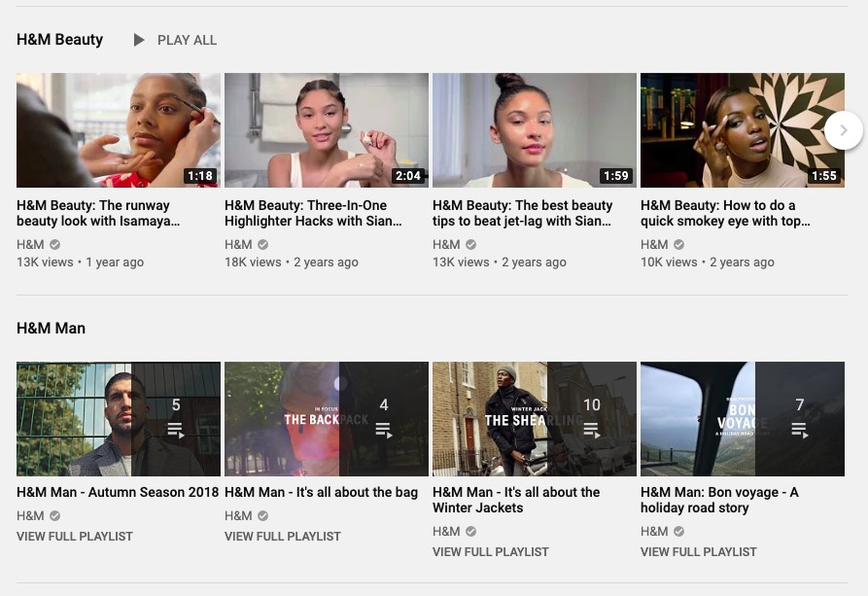Click H&M channel name under bag playlist

click(238, 515)
